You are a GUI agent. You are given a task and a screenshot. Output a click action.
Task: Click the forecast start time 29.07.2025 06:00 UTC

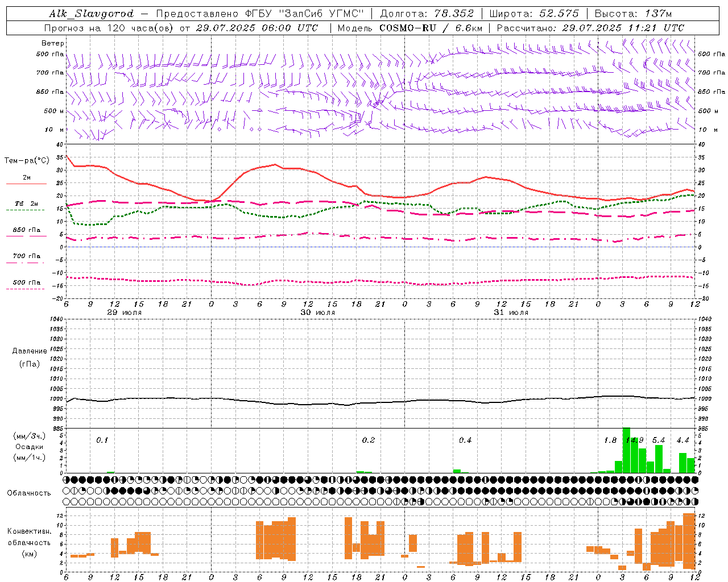257,28
